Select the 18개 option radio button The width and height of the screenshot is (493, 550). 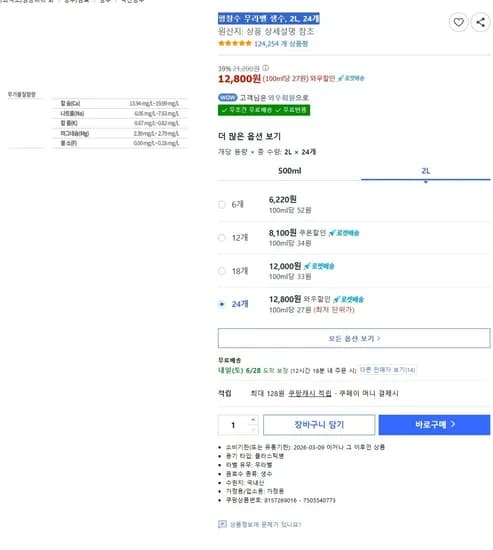point(222,271)
